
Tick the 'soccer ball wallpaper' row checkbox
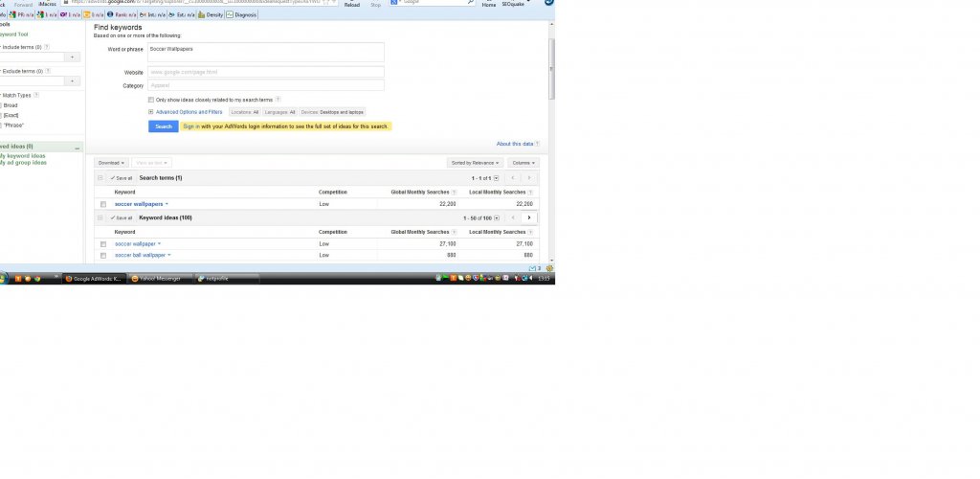[103, 256]
